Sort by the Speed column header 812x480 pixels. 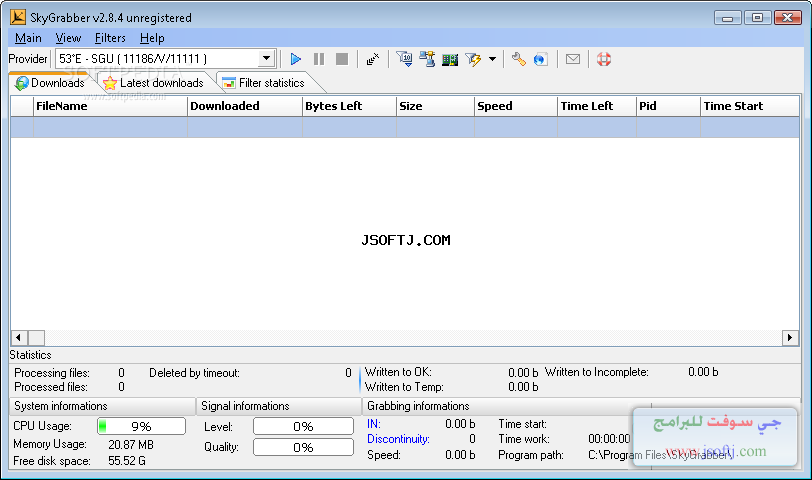click(x=516, y=106)
